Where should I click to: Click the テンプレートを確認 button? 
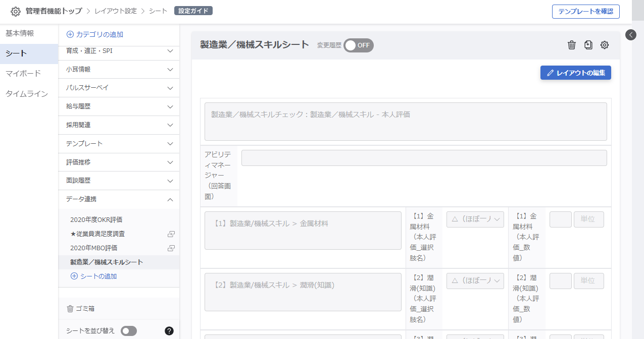click(x=585, y=11)
